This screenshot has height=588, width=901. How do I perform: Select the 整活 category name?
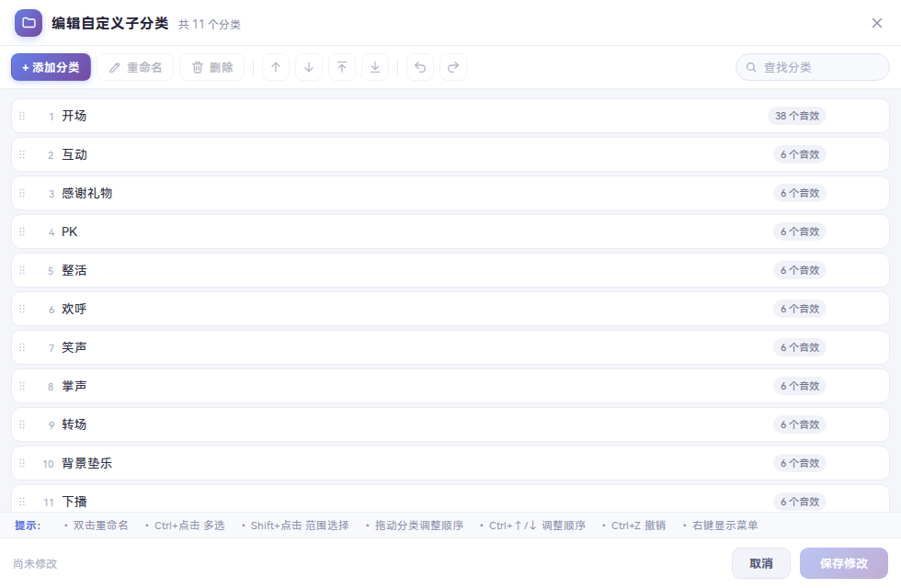pos(74,270)
